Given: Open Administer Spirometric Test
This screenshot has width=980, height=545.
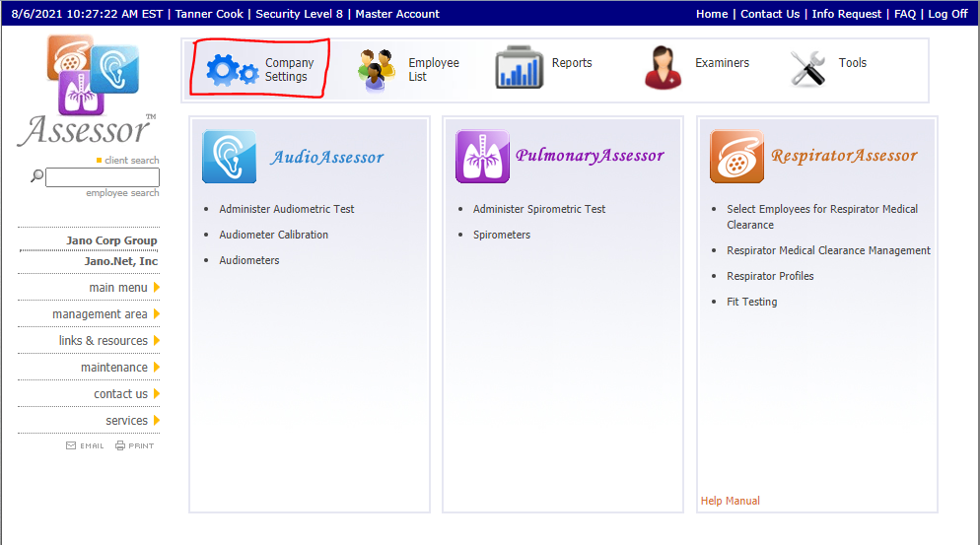Looking at the screenshot, I should tap(538, 209).
